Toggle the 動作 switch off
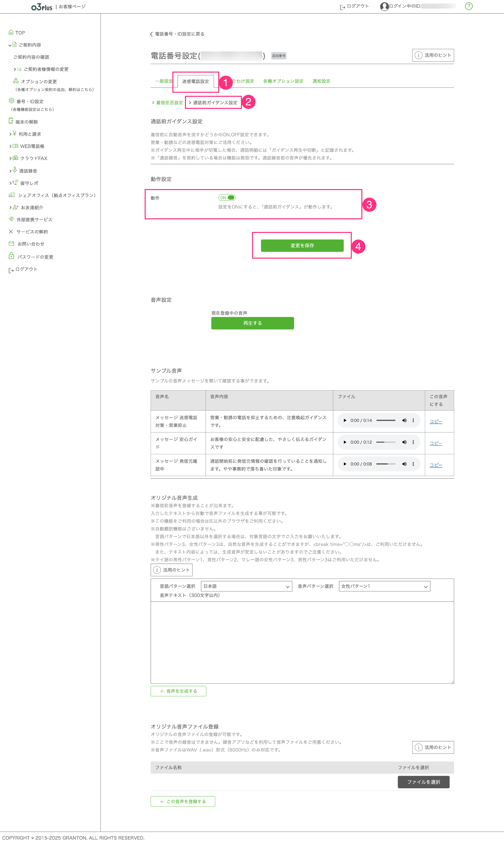The width and height of the screenshot is (504, 844). pos(227,197)
